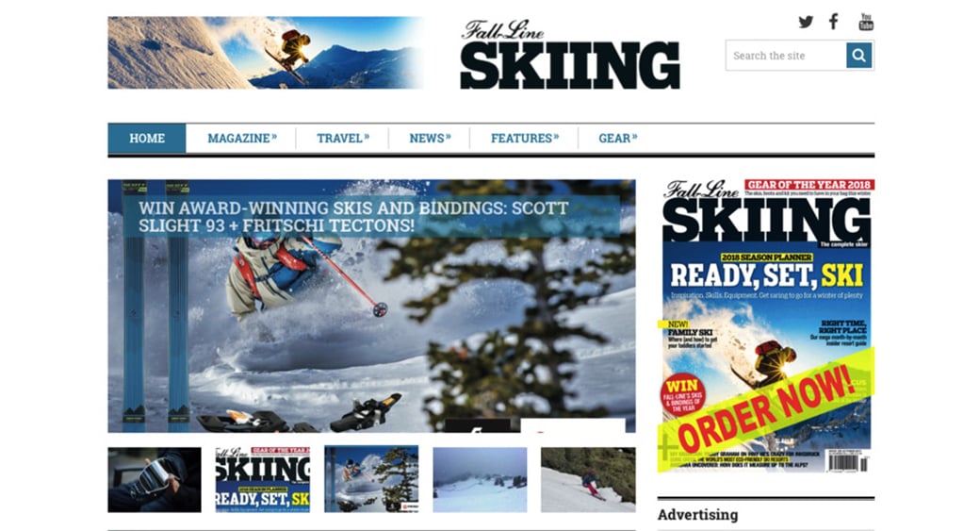The image size is (980, 531).
Task: Click the blue magnifier search button
Action: coord(859,56)
